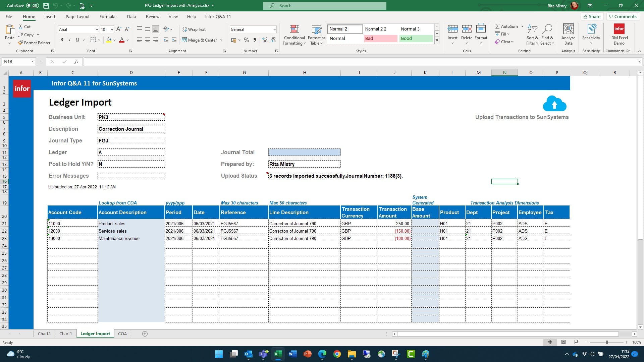Click the Business Unit field containing PK3
Viewport: 644px width, 362px height.
pos(131,117)
